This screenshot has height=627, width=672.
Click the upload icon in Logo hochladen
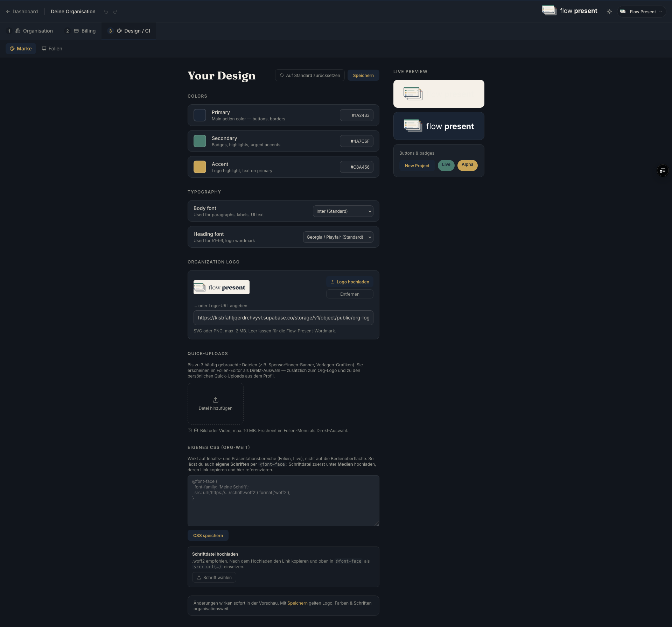coord(332,282)
